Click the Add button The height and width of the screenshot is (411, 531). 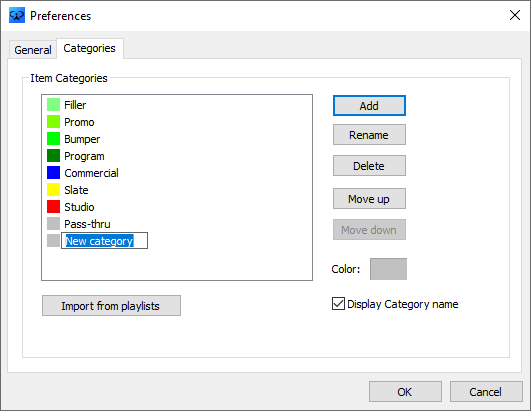pyautogui.click(x=369, y=106)
